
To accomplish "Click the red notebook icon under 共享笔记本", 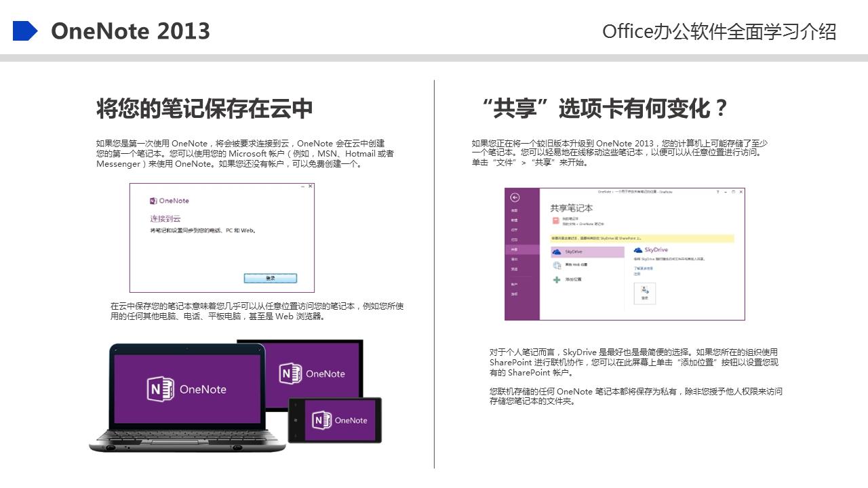I will [x=555, y=220].
